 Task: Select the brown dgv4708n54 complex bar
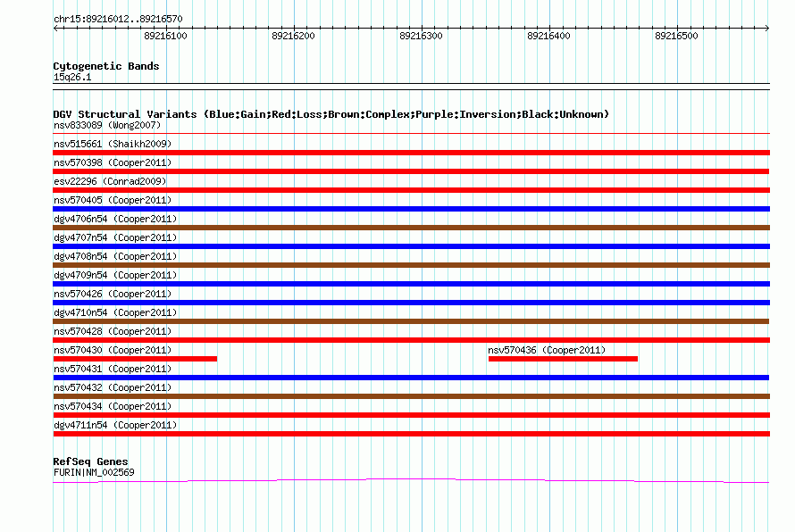coord(411,265)
